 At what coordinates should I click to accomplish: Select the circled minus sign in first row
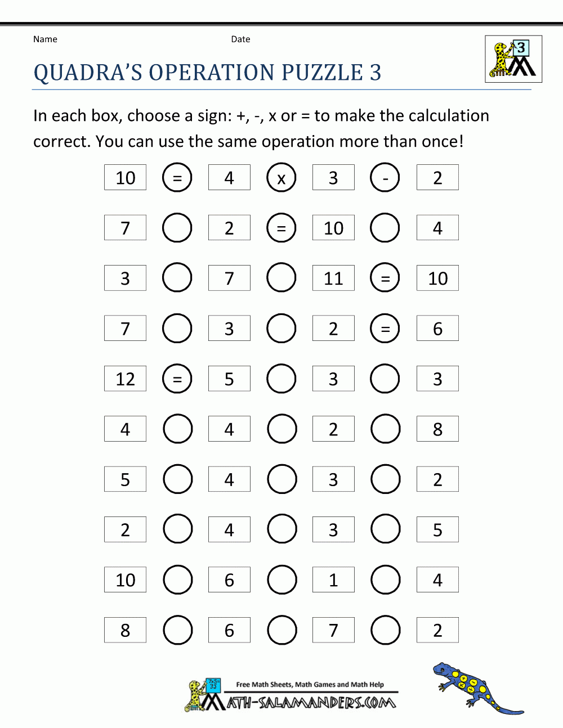385,178
